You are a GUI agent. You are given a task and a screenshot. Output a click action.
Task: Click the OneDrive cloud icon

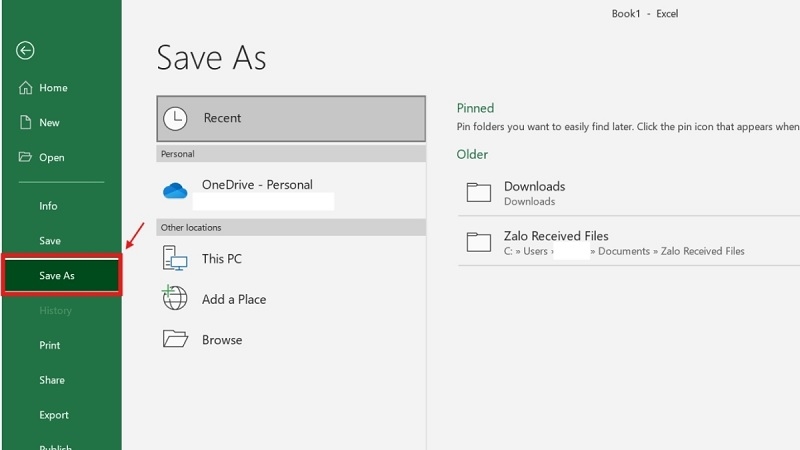(x=175, y=191)
